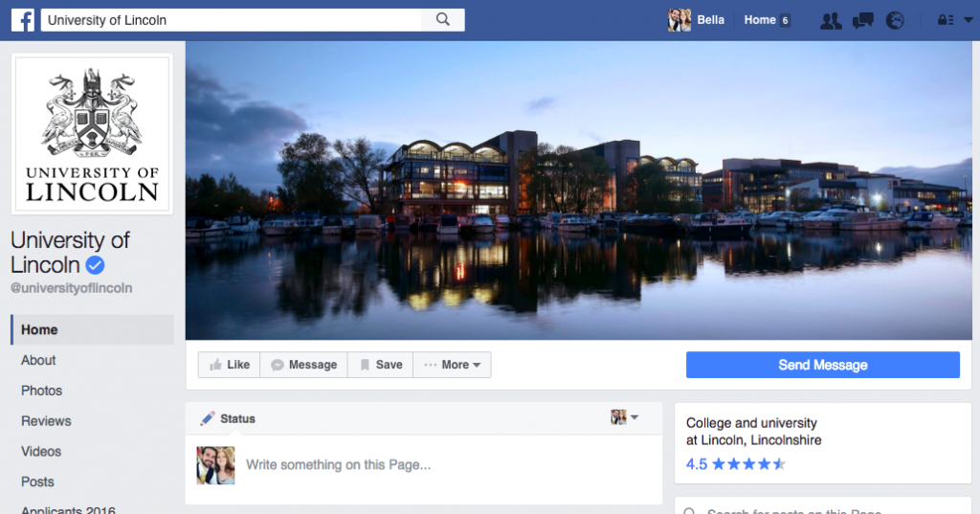
Task: Open the posting identity selector dropdown
Action: [624, 417]
